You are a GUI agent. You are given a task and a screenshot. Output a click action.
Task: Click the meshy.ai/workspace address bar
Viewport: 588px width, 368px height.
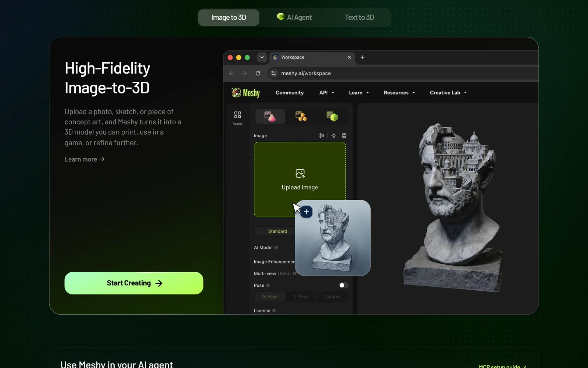403,73
